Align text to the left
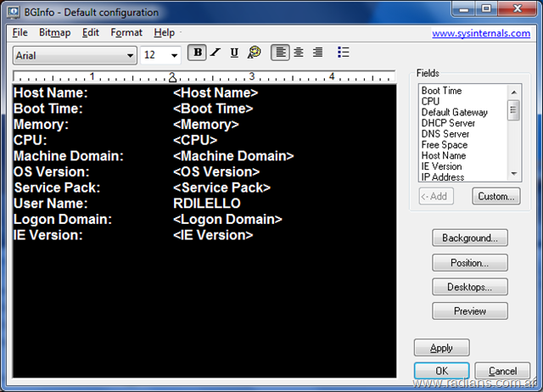 (280, 53)
